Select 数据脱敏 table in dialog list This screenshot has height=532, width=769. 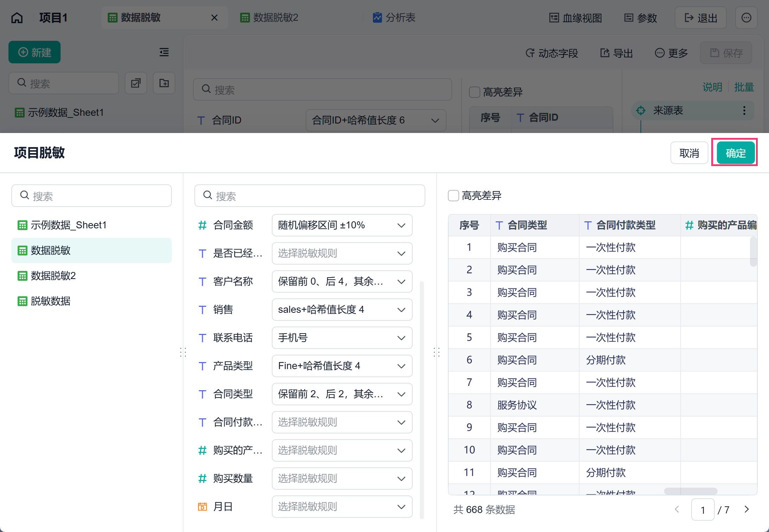(92, 251)
